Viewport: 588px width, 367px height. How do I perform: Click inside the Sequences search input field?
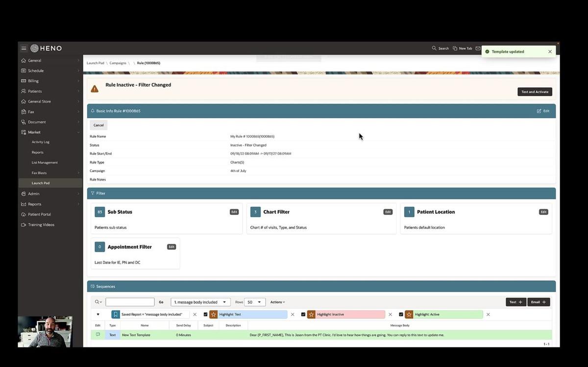[x=130, y=302]
